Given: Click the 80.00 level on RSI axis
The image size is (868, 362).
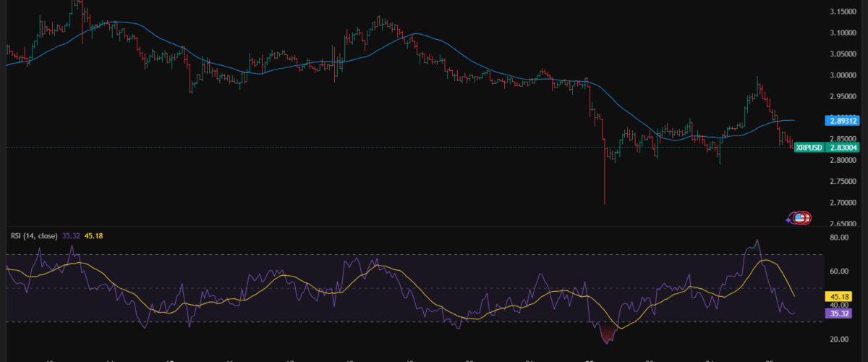Looking at the screenshot, I should point(839,237).
